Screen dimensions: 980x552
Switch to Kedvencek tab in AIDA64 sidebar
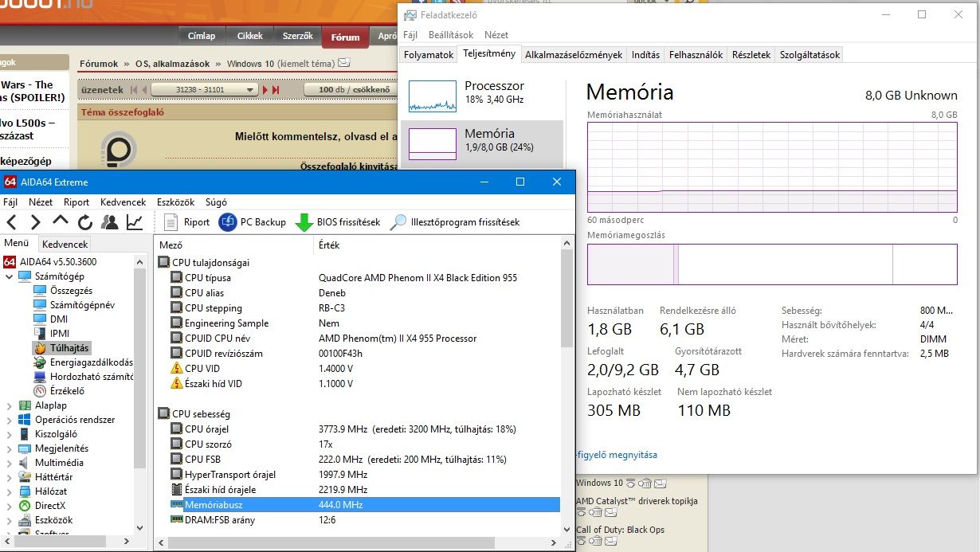coord(65,245)
